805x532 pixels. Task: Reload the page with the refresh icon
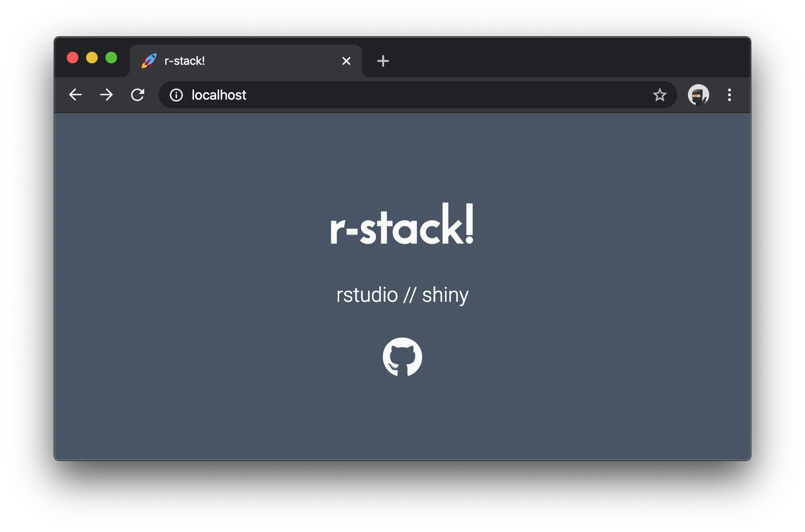pos(138,95)
